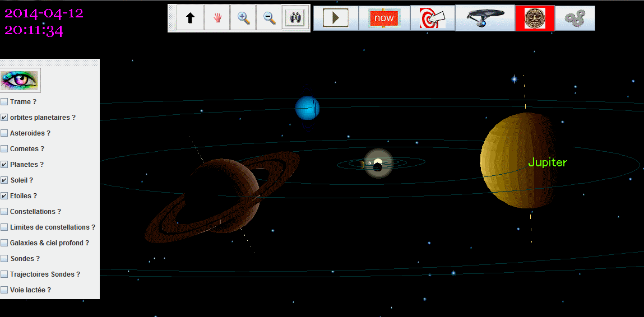Click the blue planet in the view
The image size is (644, 317).
tap(307, 108)
